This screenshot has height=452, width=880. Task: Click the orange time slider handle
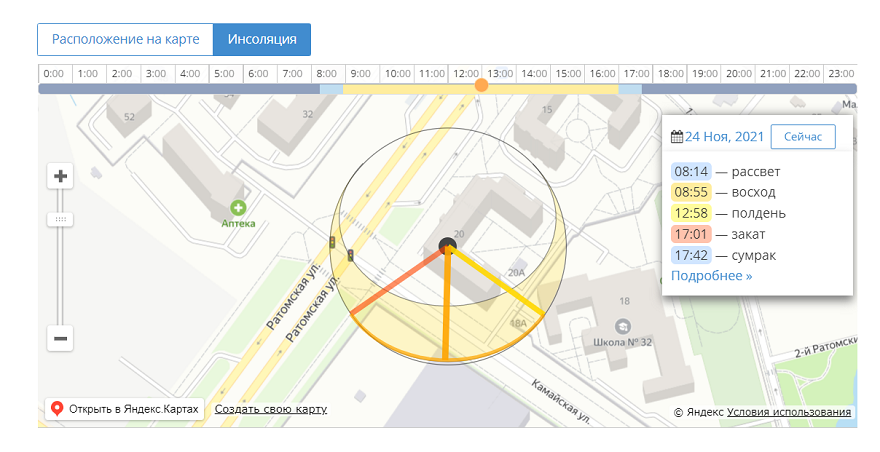[482, 85]
